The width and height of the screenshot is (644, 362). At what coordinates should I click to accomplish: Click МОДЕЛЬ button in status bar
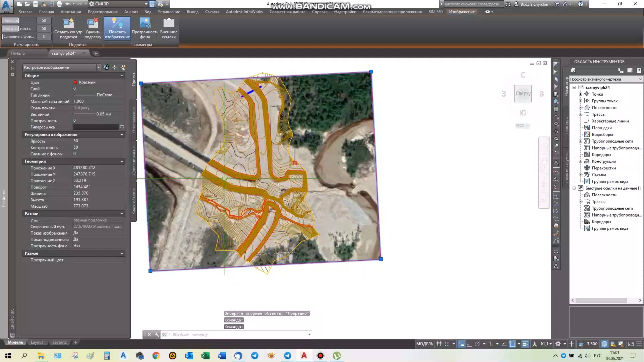coord(425,344)
